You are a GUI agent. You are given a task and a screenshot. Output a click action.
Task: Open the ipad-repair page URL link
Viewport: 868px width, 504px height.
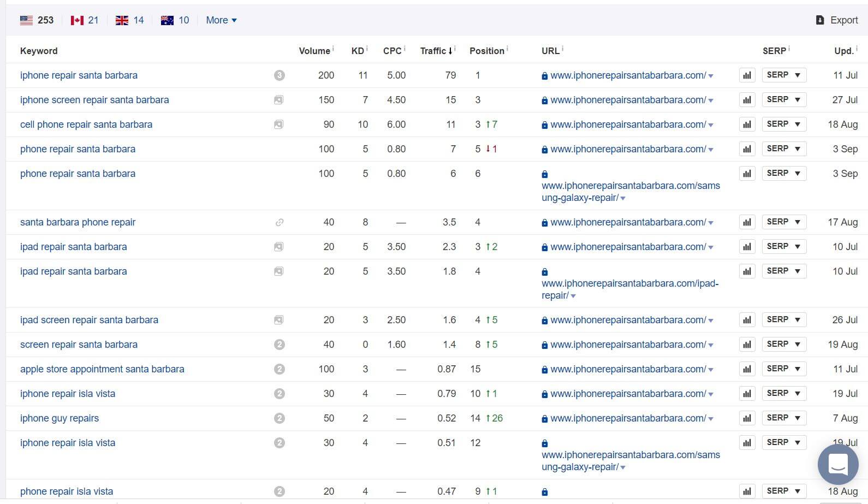tap(630, 289)
